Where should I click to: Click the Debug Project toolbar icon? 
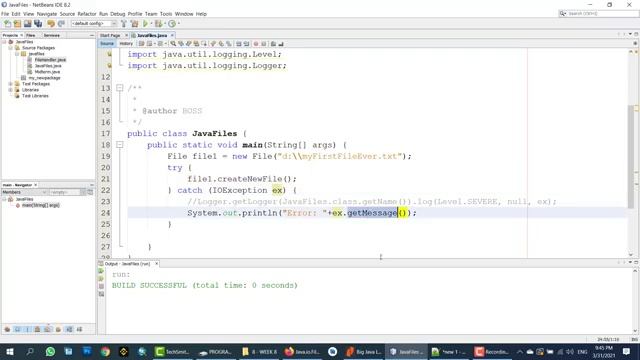point(158,24)
